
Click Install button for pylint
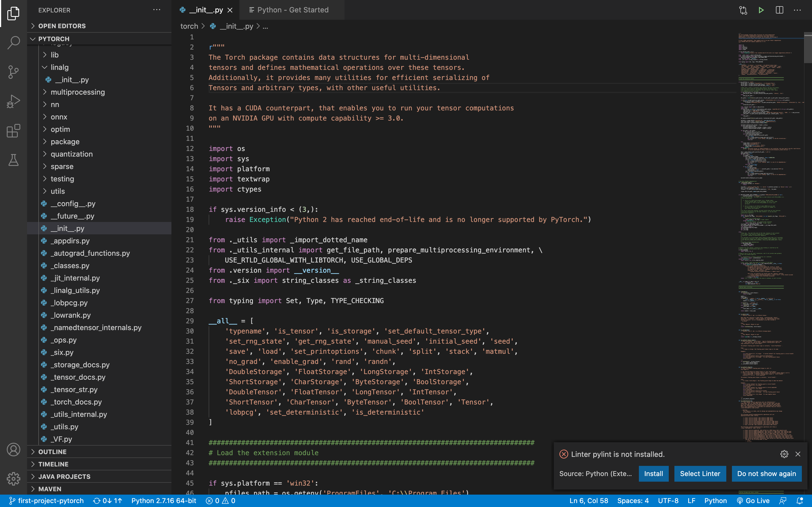click(653, 473)
